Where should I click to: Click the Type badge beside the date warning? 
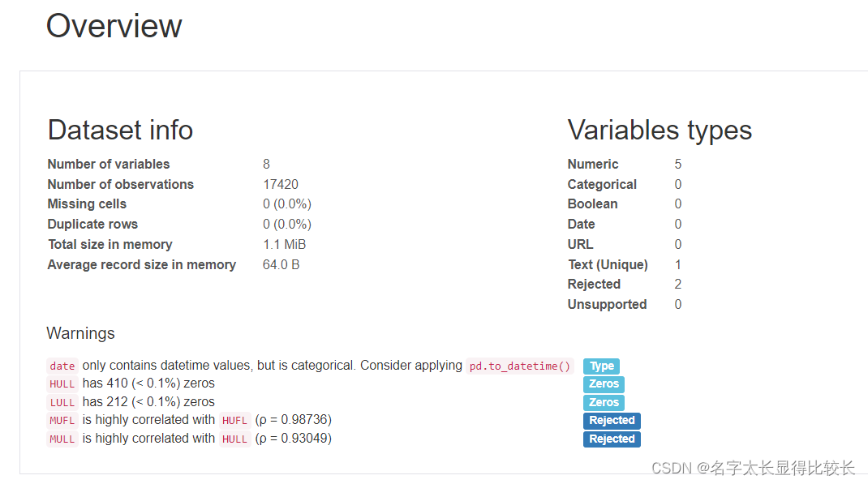pyautogui.click(x=601, y=366)
